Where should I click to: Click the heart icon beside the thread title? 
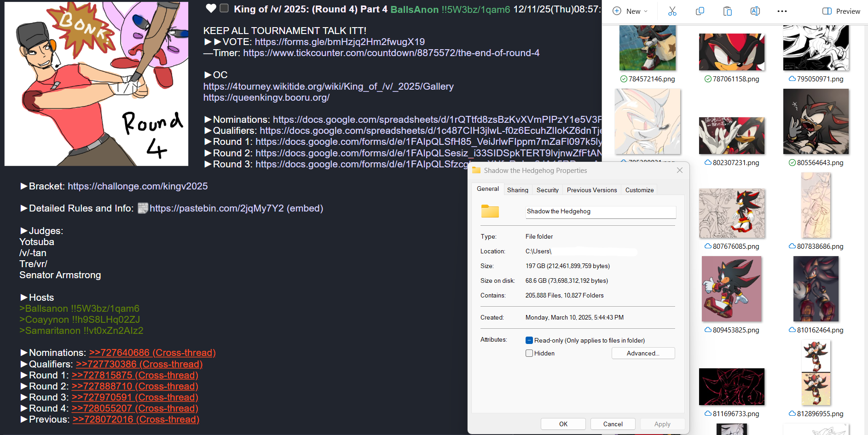pyautogui.click(x=211, y=8)
